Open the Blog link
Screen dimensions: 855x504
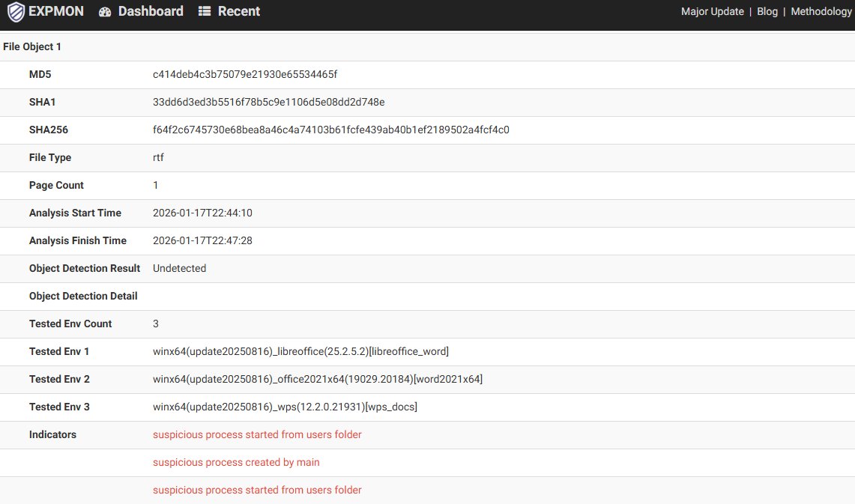coord(767,11)
